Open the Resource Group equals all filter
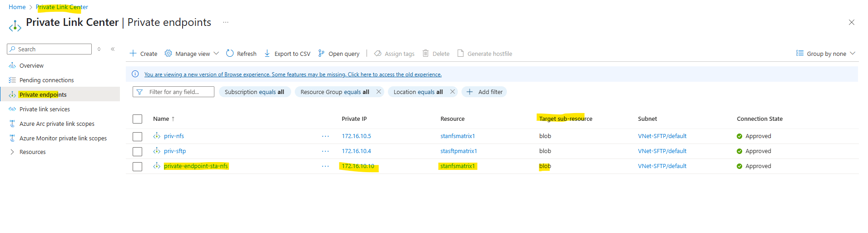 click(x=335, y=92)
